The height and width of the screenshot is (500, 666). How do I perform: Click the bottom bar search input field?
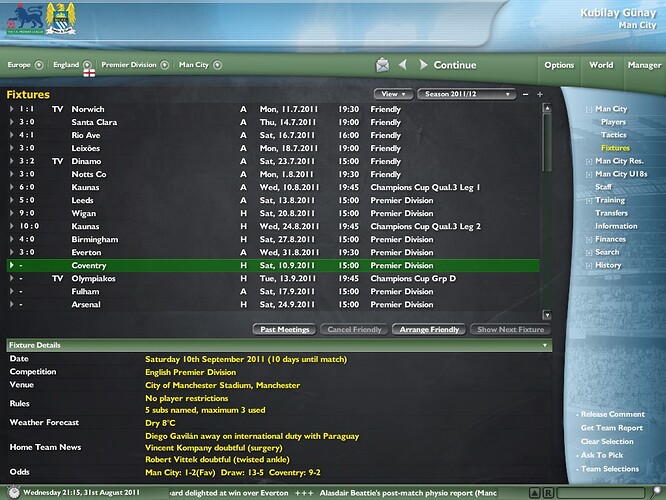click(x=601, y=493)
